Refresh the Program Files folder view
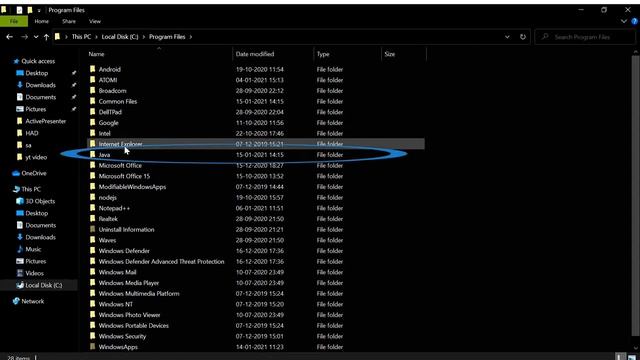The height and width of the screenshot is (360, 640). [522, 37]
